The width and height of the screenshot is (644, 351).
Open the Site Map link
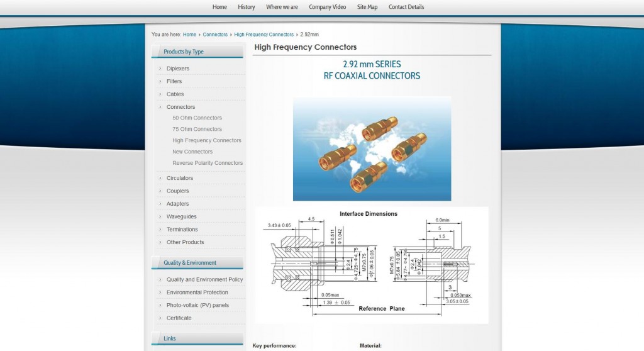click(x=367, y=7)
